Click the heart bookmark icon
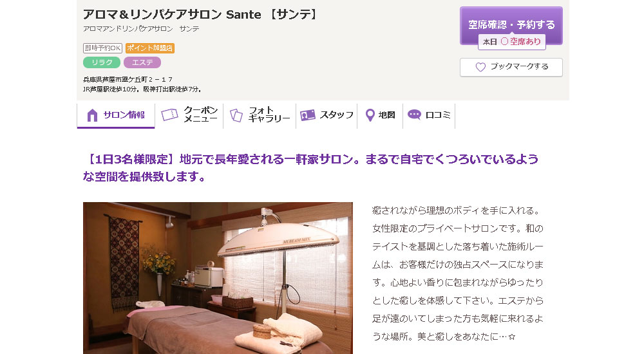This screenshot has height=354, width=644. pyautogui.click(x=480, y=67)
